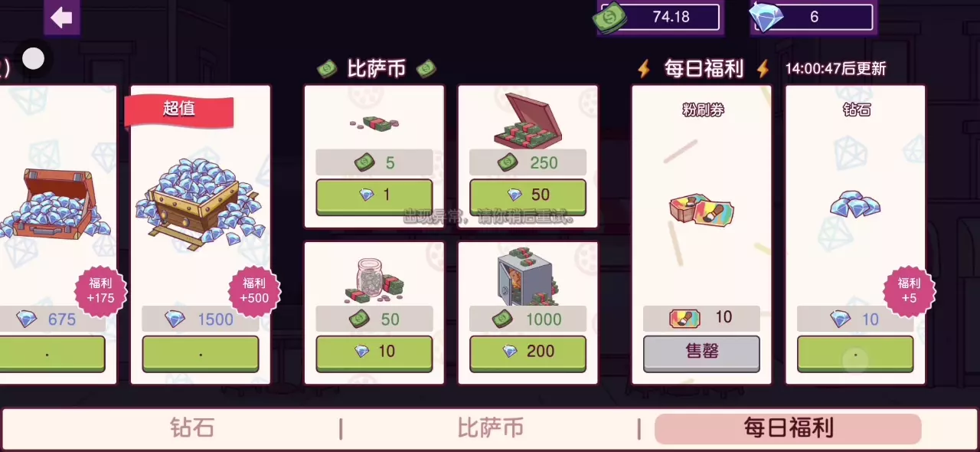
Task: Tap the small diamond pile in daily benefits
Action: [855, 204]
